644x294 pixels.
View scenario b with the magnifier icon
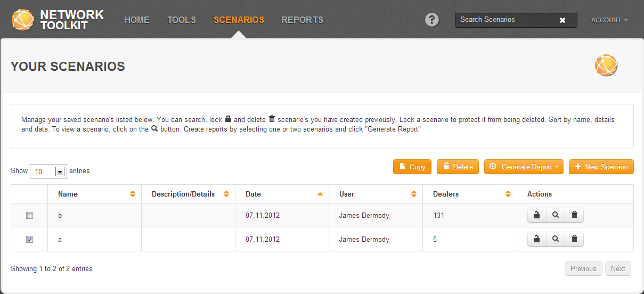(556, 215)
